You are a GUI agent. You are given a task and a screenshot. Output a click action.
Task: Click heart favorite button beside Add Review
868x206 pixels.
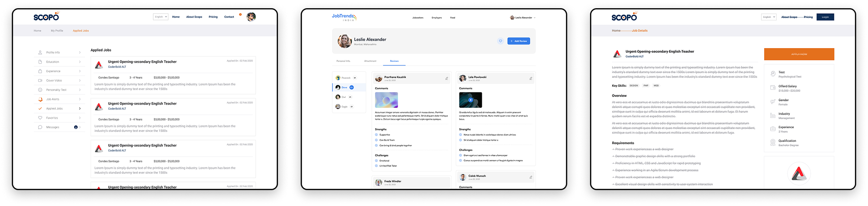tap(500, 41)
